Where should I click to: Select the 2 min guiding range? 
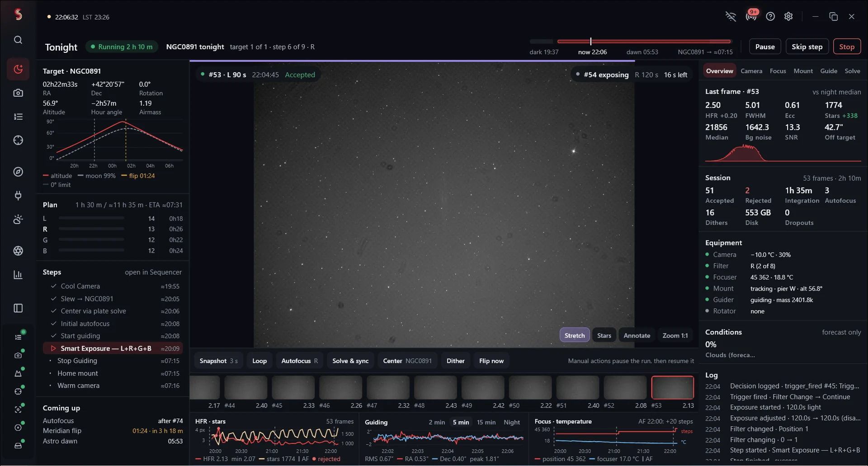coord(437,422)
